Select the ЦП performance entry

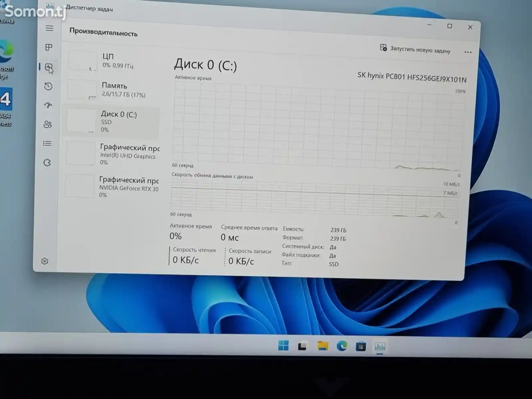point(112,61)
